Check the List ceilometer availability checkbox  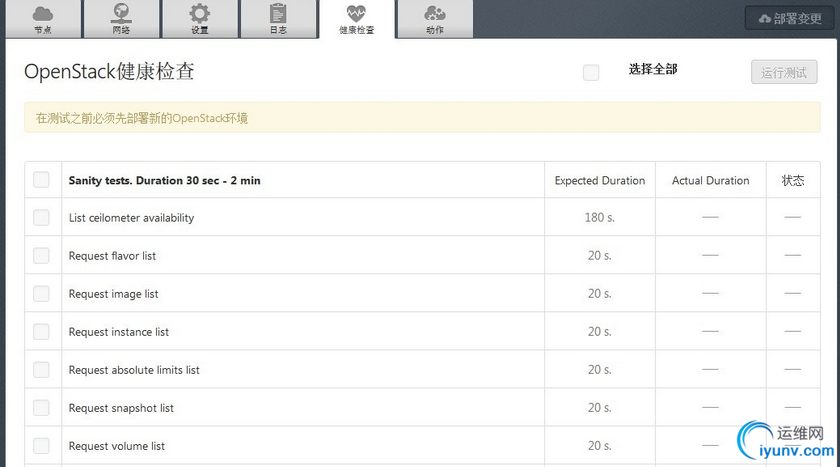point(41,217)
